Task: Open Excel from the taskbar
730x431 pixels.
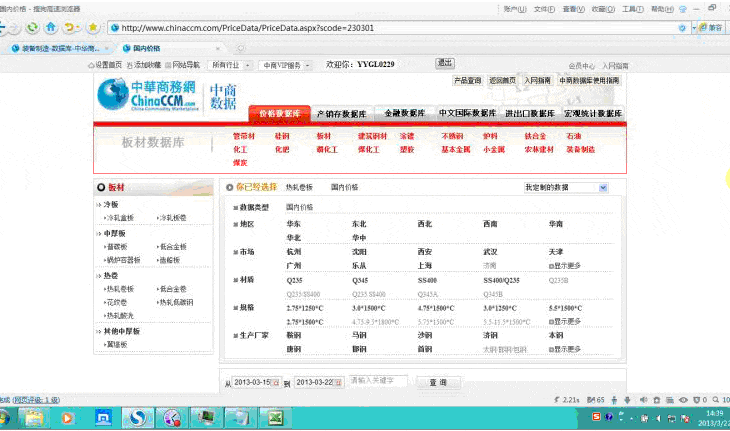Action: click(x=274, y=416)
